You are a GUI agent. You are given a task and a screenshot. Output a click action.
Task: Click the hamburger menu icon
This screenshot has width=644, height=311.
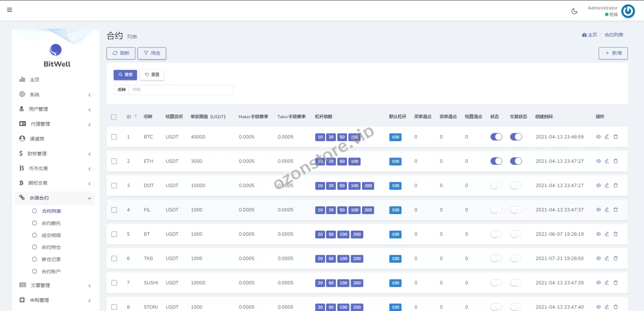tap(10, 10)
